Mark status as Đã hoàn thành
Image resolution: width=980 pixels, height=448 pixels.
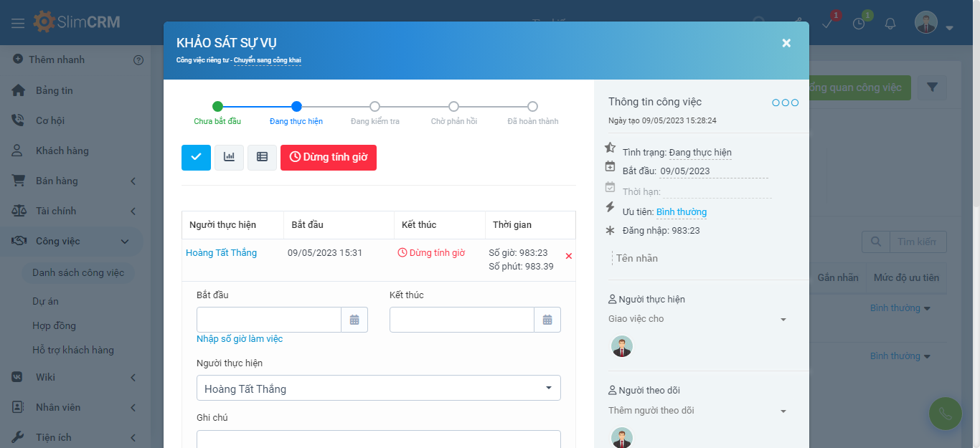[532, 107]
